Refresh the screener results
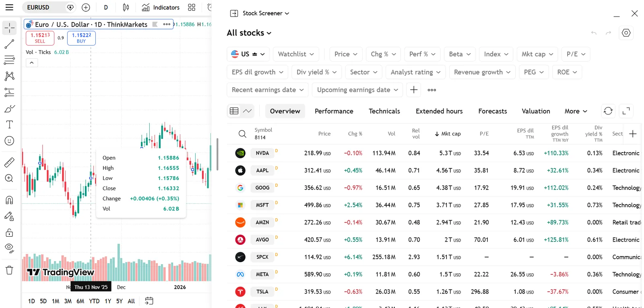644x308 pixels. (608, 111)
